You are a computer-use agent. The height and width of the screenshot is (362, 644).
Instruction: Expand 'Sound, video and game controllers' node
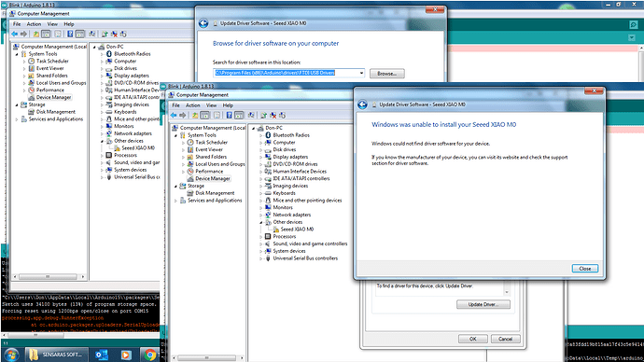tap(260, 244)
